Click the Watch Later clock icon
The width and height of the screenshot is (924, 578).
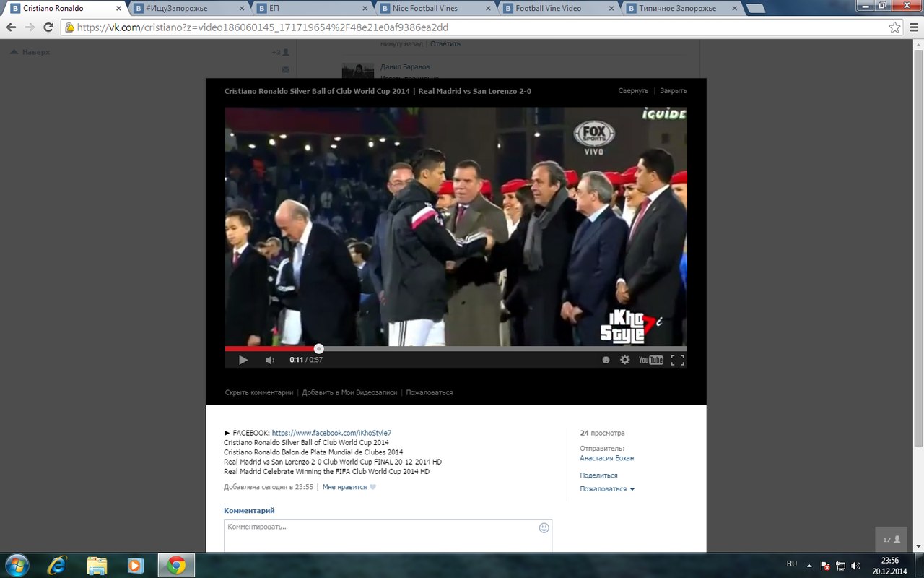[x=606, y=360]
